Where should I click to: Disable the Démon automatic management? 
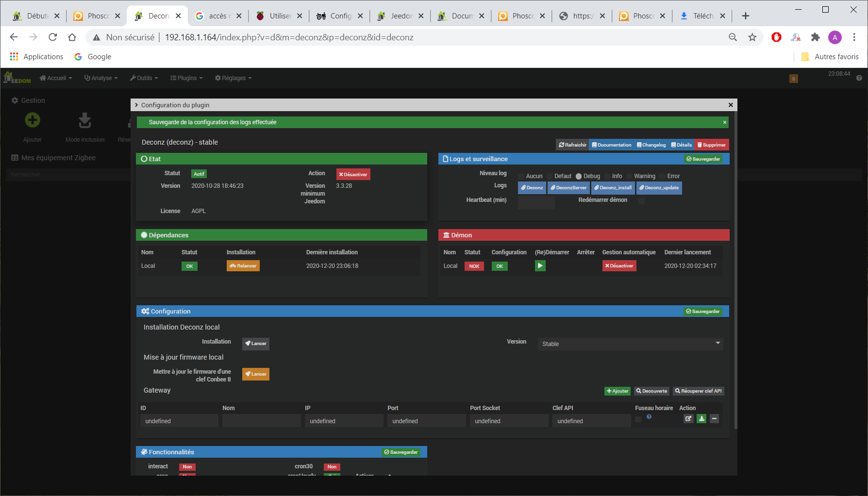pos(619,266)
